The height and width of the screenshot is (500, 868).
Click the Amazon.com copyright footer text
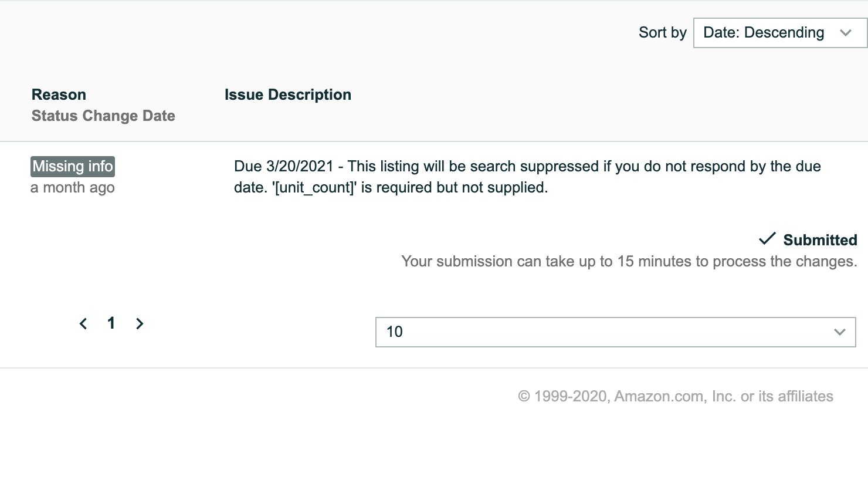pos(675,396)
